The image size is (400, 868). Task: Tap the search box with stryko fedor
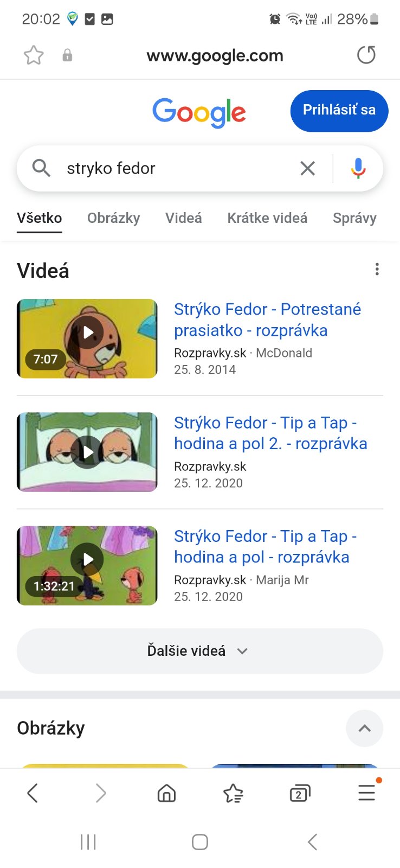pyautogui.click(x=173, y=168)
